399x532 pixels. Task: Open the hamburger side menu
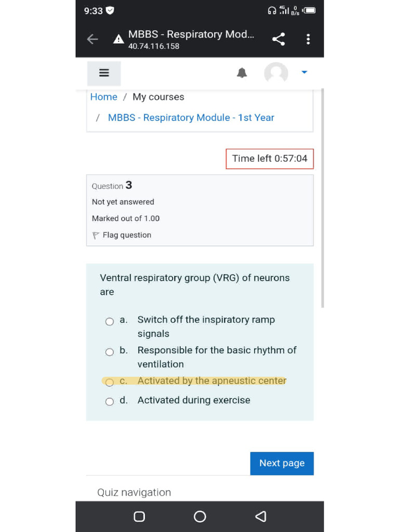104,73
